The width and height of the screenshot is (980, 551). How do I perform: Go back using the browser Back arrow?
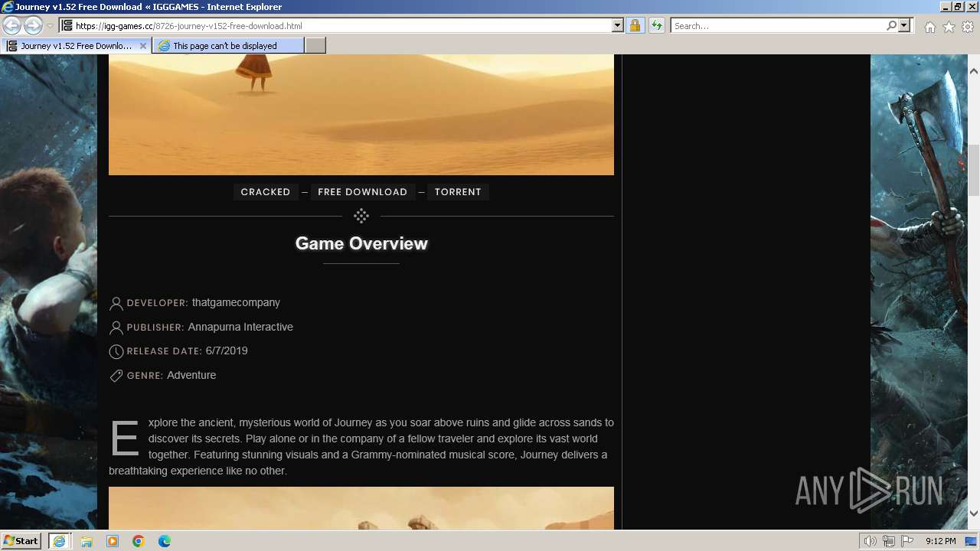click(11, 25)
